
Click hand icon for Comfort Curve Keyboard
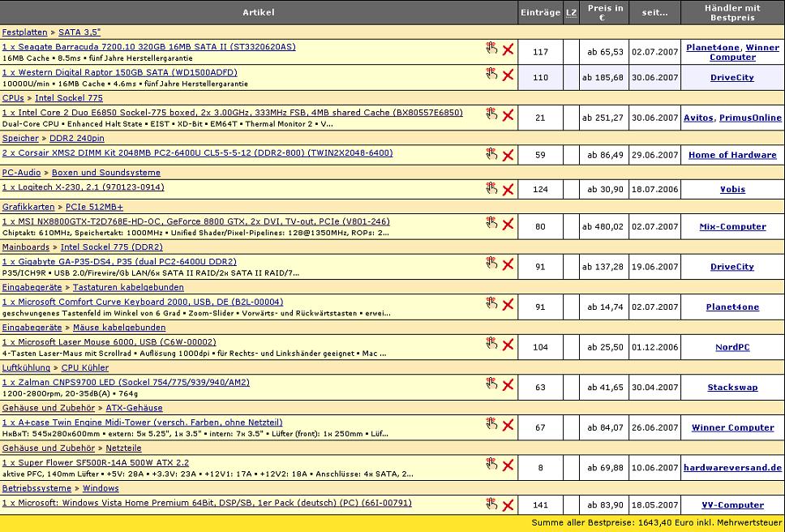point(491,302)
